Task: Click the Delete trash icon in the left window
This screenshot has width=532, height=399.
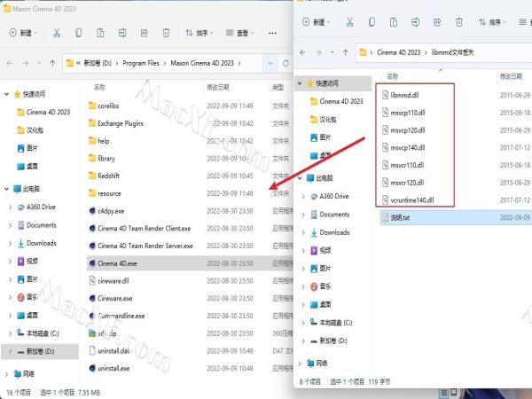Action: tap(166, 33)
